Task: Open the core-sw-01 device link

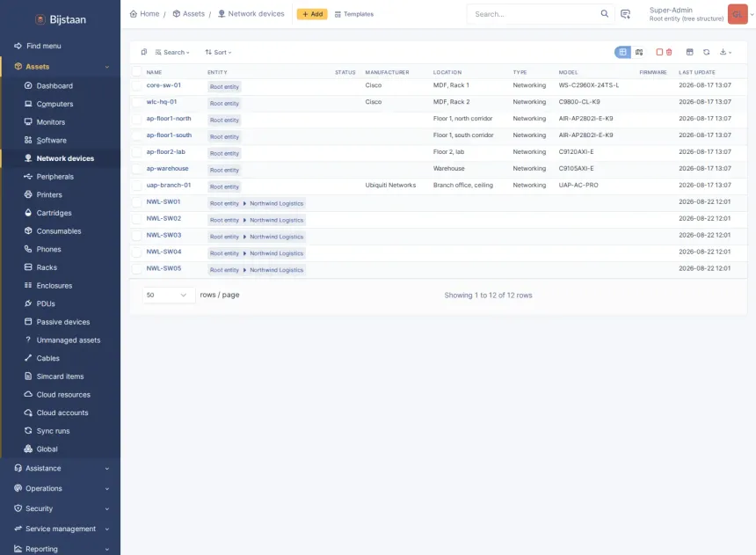Action: (164, 85)
